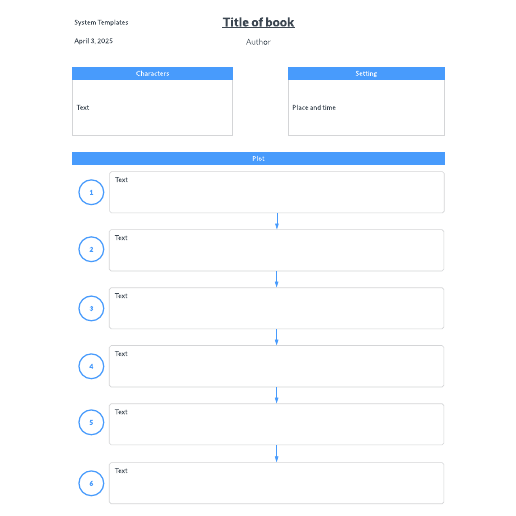This screenshot has height=516, width=516.
Task: Select the numbered circle 4
Action: (x=91, y=366)
